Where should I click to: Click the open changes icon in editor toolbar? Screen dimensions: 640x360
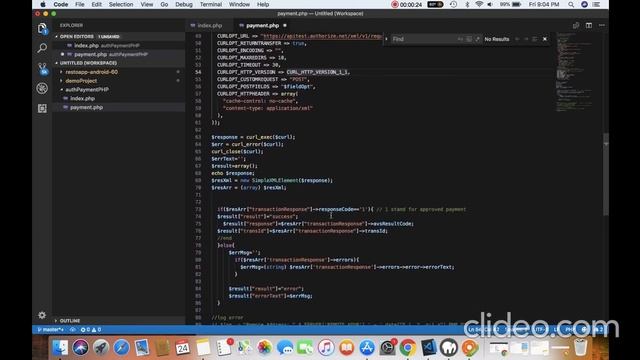pyautogui.click(x=576, y=25)
